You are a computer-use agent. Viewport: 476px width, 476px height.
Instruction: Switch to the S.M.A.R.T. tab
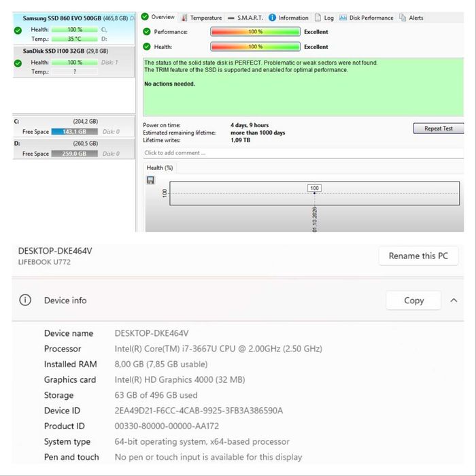click(245, 18)
